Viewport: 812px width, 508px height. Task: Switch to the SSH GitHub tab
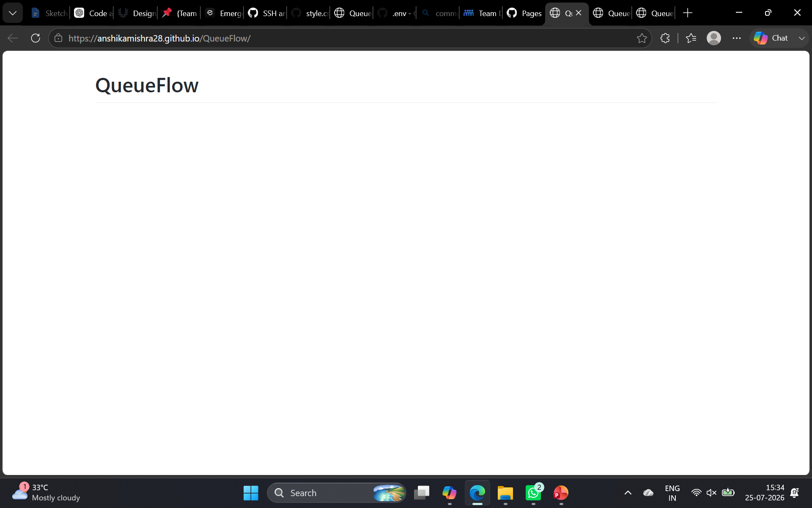(266, 13)
